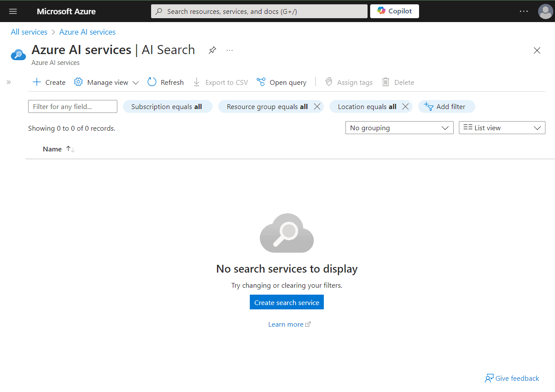555x392 pixels.
Task: Refresh the search services list
Action: pos(165,82)
